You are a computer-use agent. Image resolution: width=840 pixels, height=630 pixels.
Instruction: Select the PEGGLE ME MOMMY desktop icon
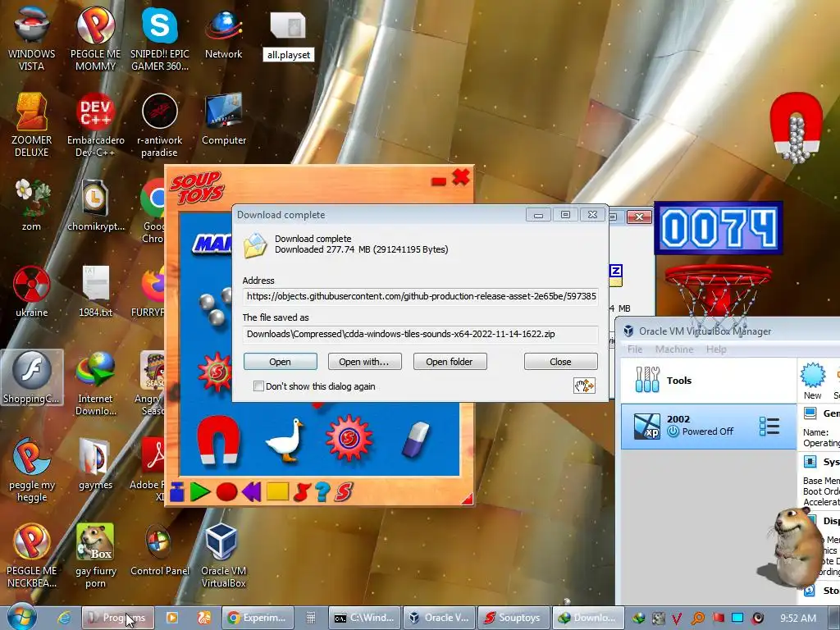(x=95, y=39)
